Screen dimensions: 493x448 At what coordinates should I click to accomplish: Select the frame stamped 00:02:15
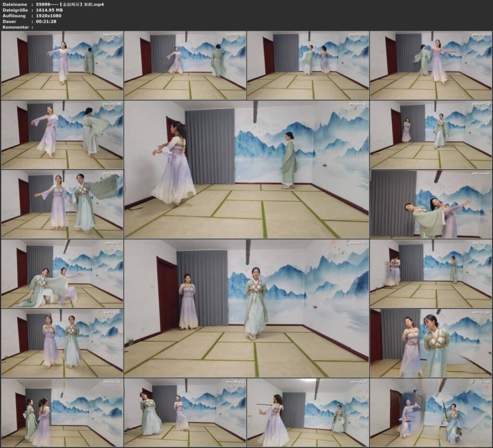click(x=185, y=65)
